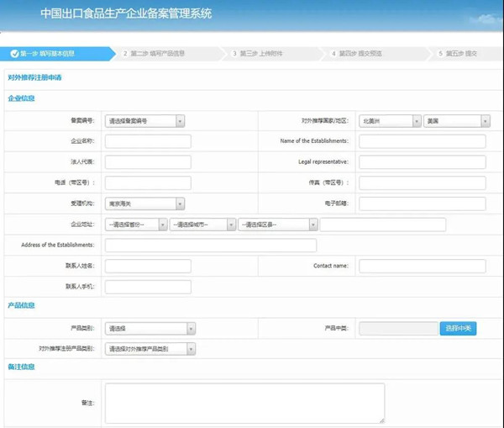Click the 备注 remarks text area

point(244,403)
